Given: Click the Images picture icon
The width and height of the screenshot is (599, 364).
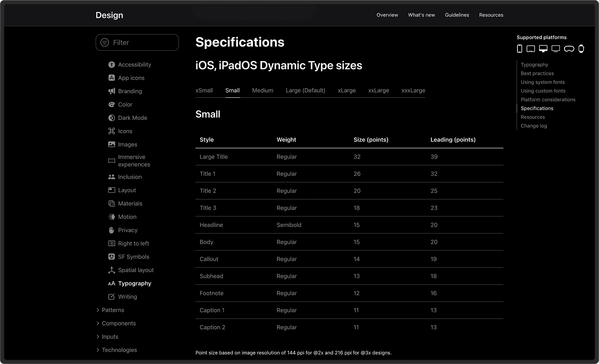Looking at the screenshot, I should [111, 144].
